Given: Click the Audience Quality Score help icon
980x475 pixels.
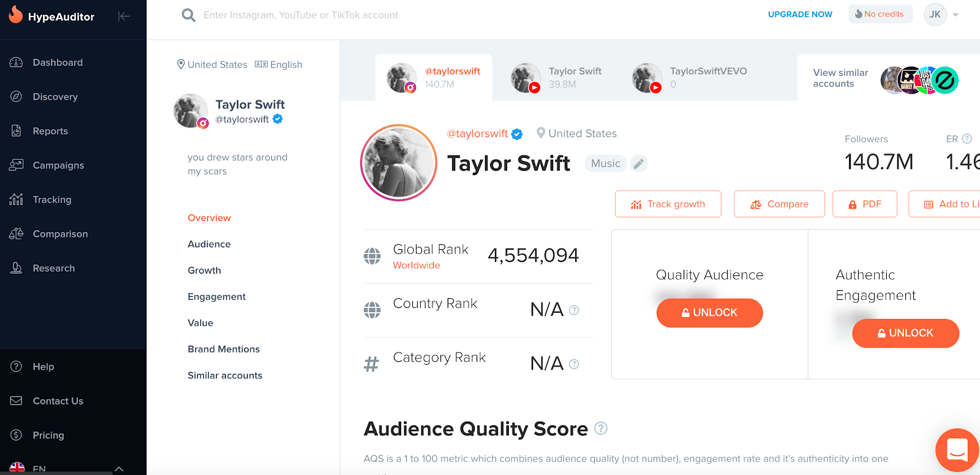Looking at the screenshot, I should [601, 428].
